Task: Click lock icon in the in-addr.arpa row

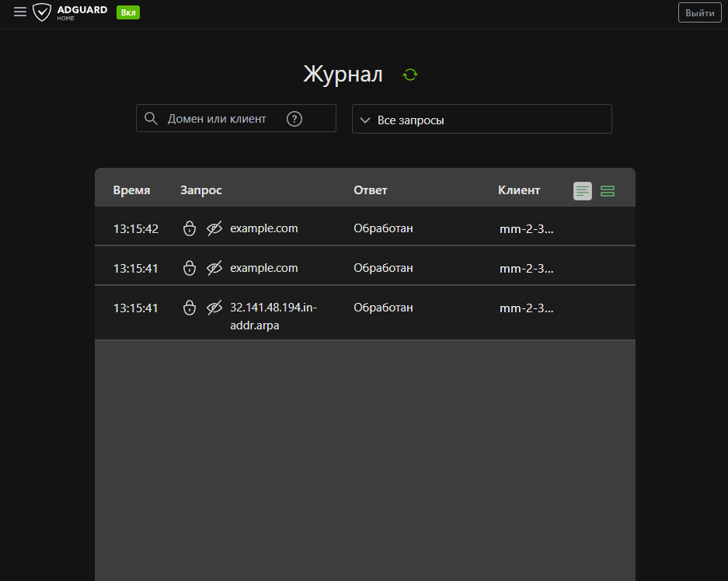Action: (x=190, y=308)
